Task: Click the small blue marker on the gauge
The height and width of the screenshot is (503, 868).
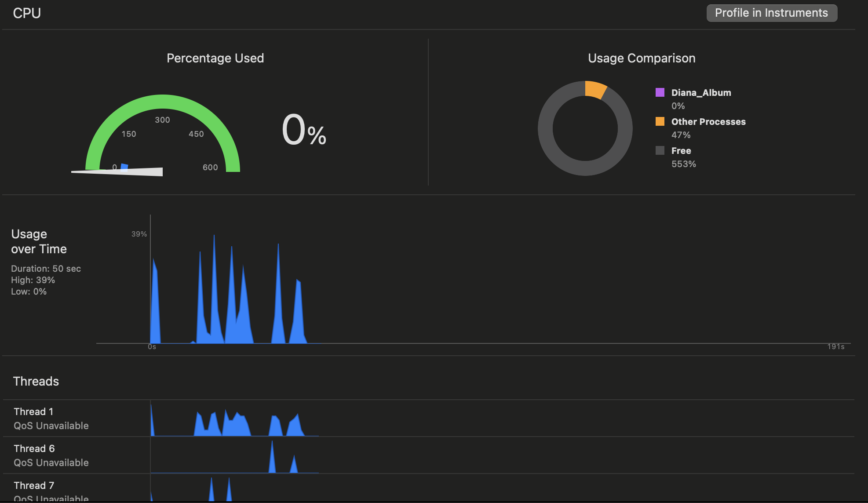Action: point(124,166)
